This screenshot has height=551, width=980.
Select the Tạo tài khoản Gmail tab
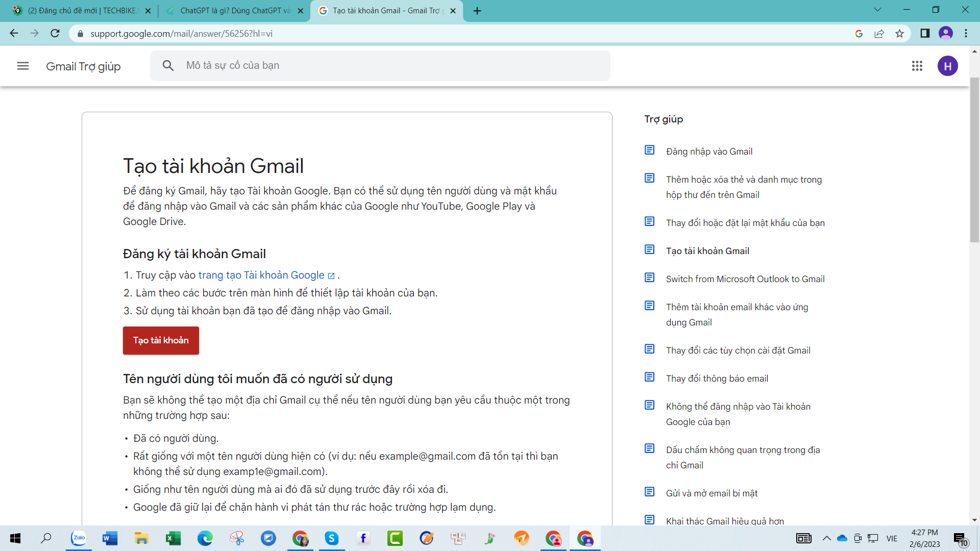(x=386, y=11)
